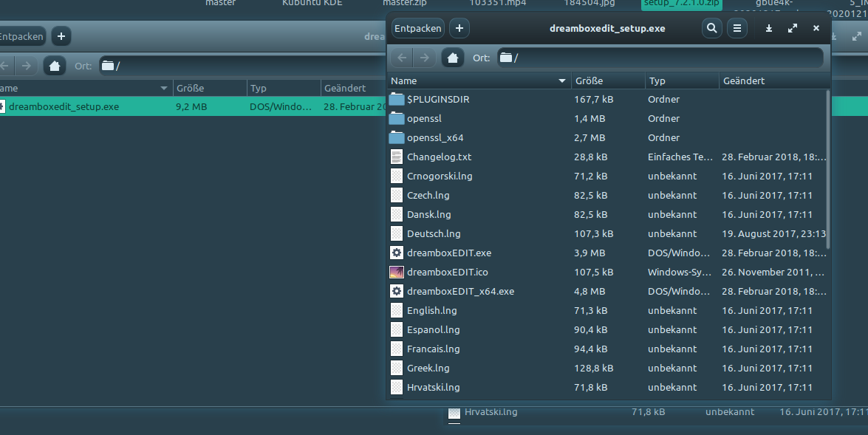Viewport: 868px width, 435px height.
Task: Select Changelog.txt file
Action: coord(606,157)
